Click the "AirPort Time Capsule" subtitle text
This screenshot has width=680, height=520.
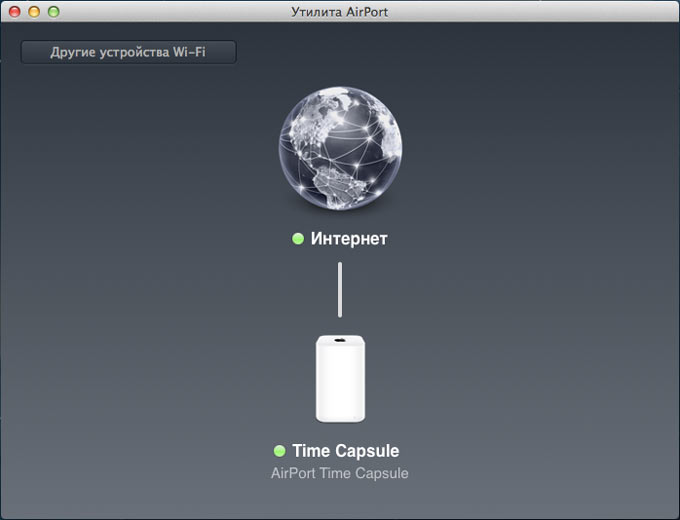tap(340, 473)
